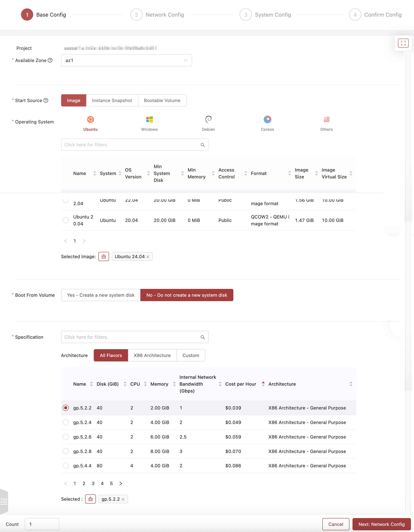Remove the Ubuntu 24.04 selected tag
Viewport: 414px width, 532px height.
pos(148,257)
